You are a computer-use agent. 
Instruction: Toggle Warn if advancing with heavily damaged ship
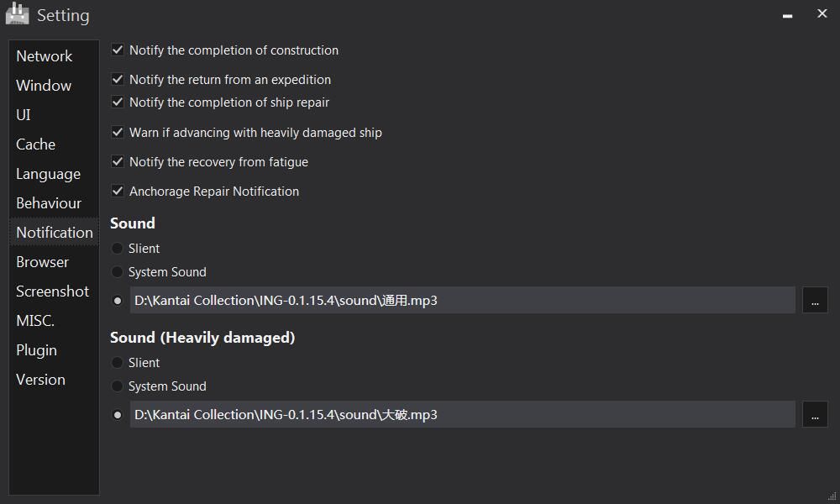(118, 132)
